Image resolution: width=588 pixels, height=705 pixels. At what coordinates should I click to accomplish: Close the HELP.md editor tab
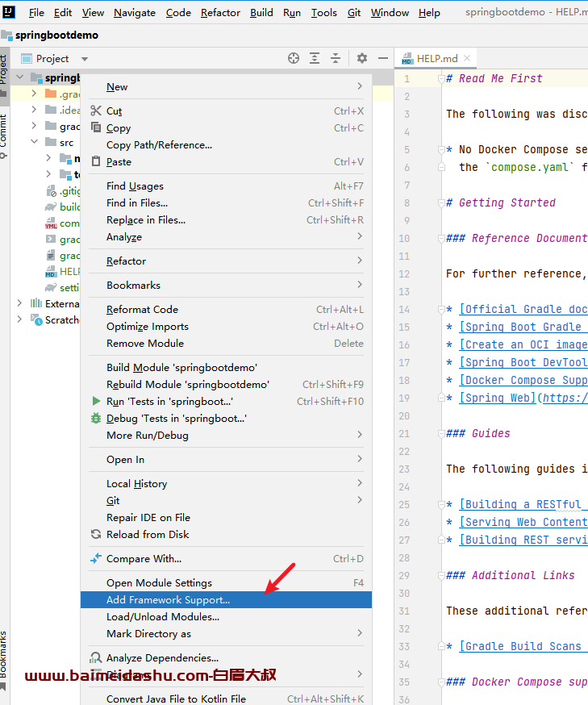pyautogui.click(x=467, y=58)
